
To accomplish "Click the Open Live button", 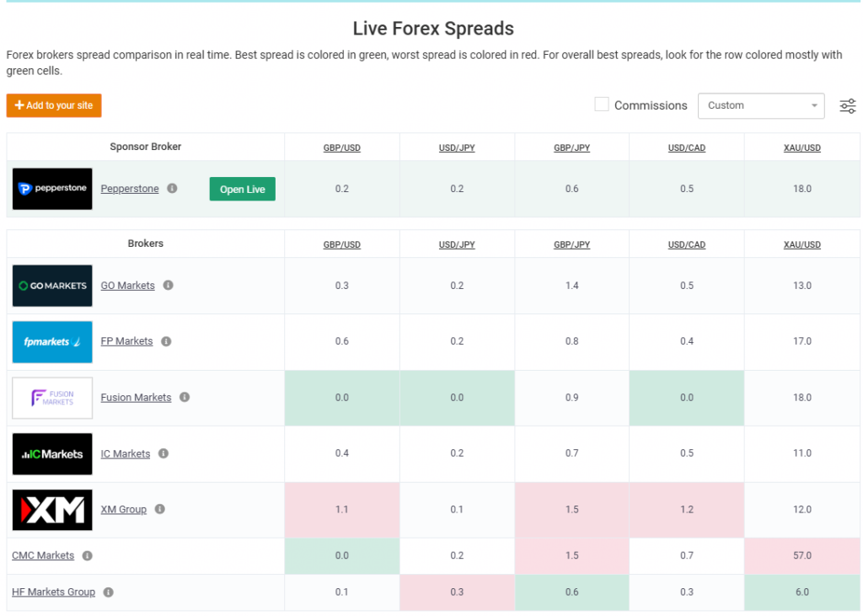I will pyautogui.click(x=243, y=189).
